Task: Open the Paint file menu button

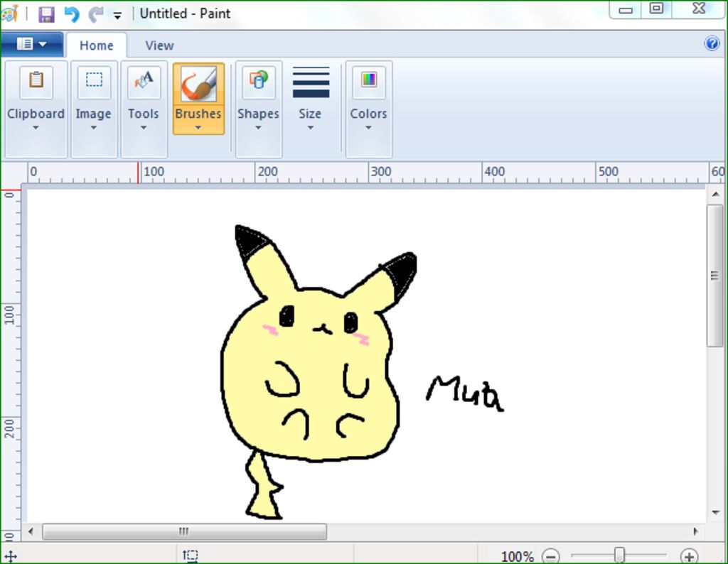Action: (x=31, y=45)
